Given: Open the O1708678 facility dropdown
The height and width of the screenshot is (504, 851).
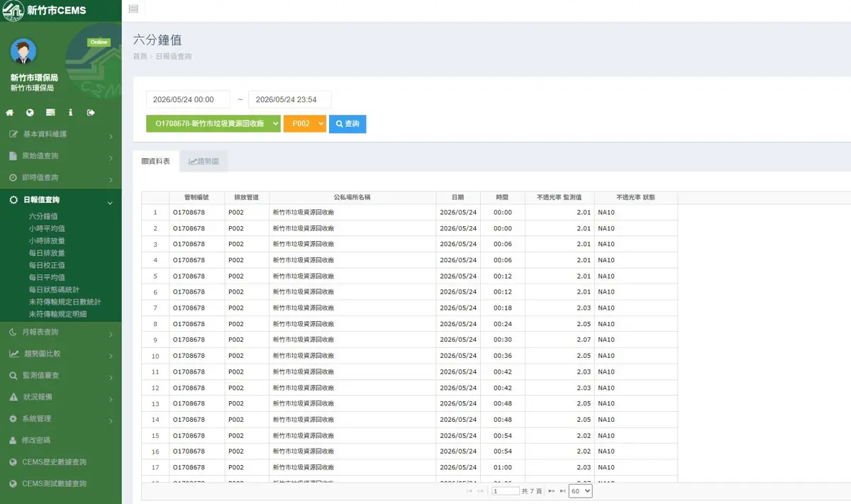Looking at the screenshot, I should pos(213,124).
